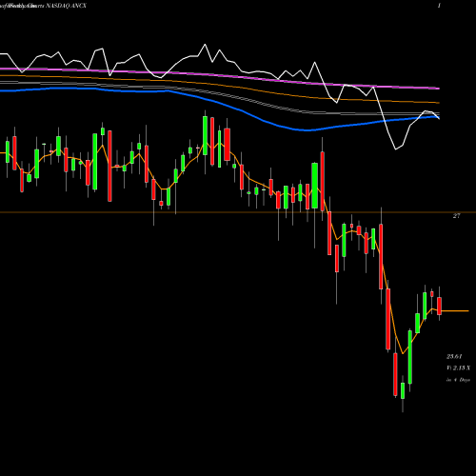This screenshot has height=476, width=476.
Task: Click the green candlestick at the chart's lowest point
Action: tap(403, 391)
